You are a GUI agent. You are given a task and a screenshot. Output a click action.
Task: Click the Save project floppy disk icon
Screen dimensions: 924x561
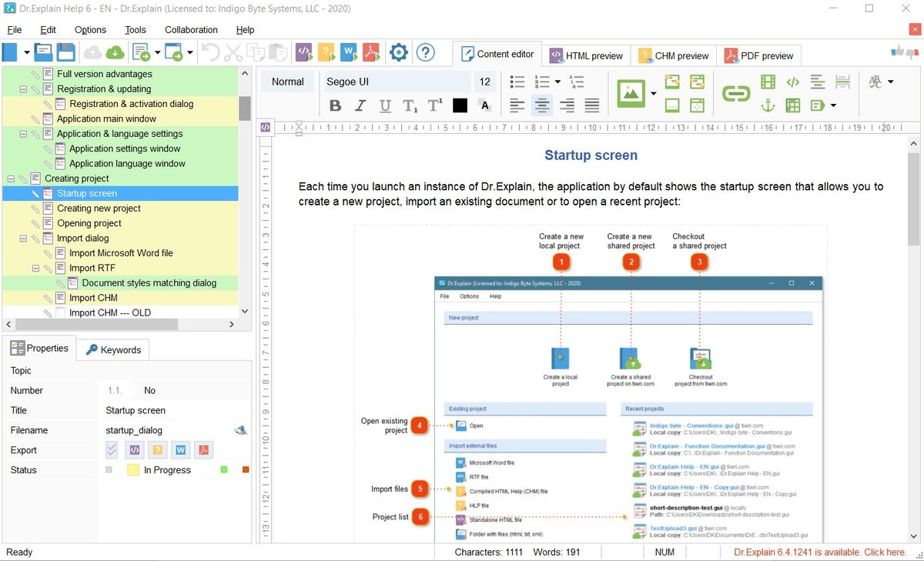(x=65, y=52)
